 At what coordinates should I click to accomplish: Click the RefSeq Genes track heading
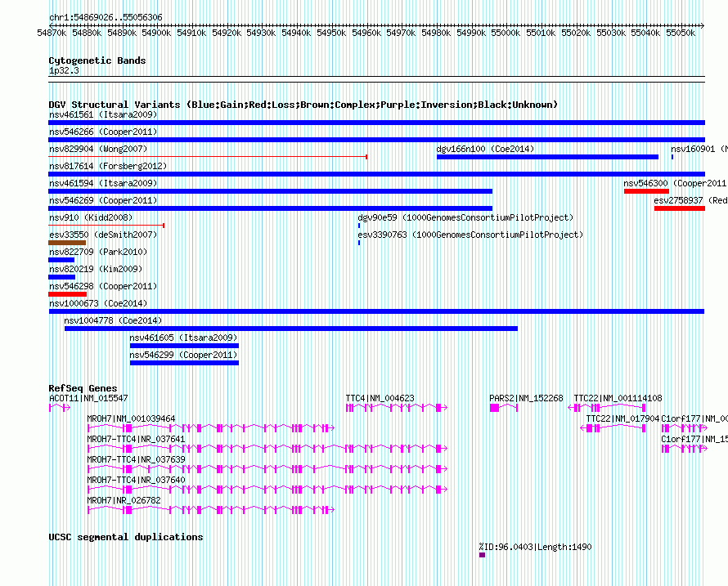click(x=83, y=388)
